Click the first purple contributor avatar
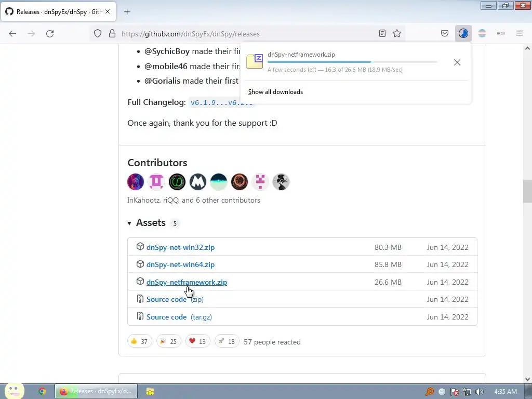The image size is (532, 399). (x=136, y=182)
